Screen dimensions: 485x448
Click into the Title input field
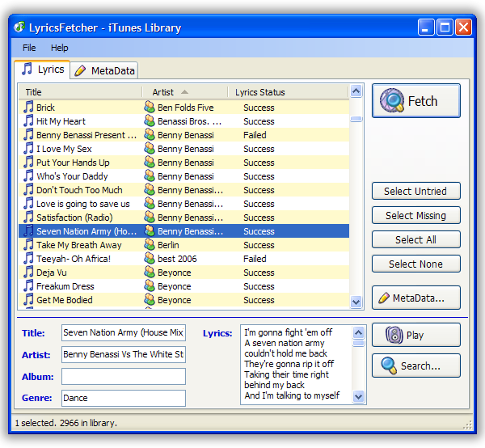click(124, 332)
